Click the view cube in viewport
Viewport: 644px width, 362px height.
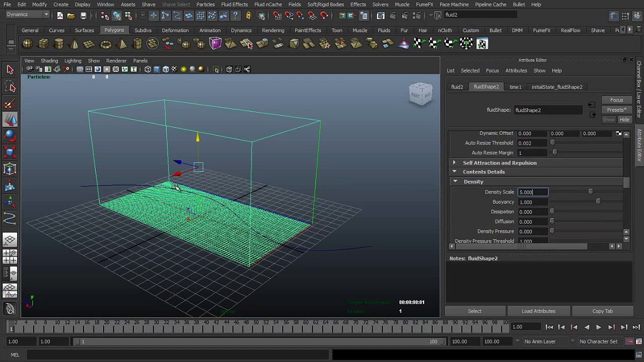421,94
